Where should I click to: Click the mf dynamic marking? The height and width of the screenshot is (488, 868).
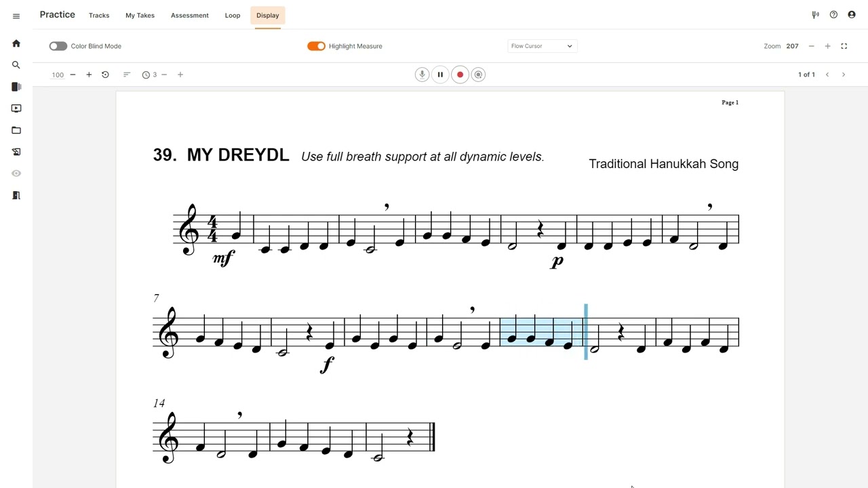click(x=223, y=258)
